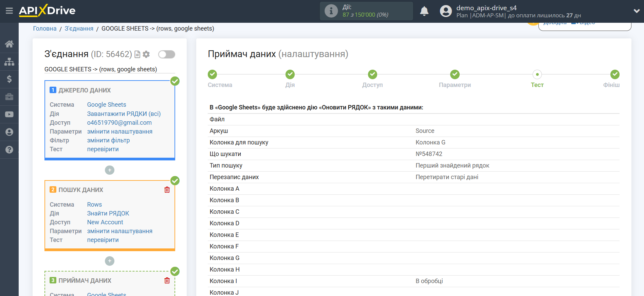Open connection settings gear icon
The width and height of the screenshot is (644, 296).
(146, 54)
